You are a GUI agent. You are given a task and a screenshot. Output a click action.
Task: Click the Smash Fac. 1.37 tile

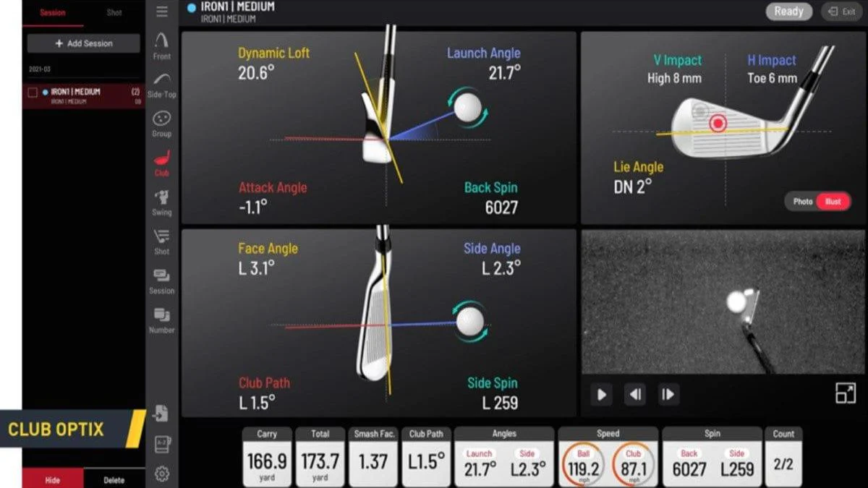coord(373,455)
